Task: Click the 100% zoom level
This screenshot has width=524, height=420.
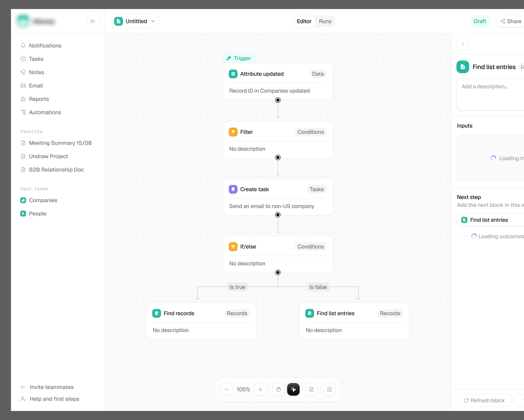Action: (x=243, y=389)
